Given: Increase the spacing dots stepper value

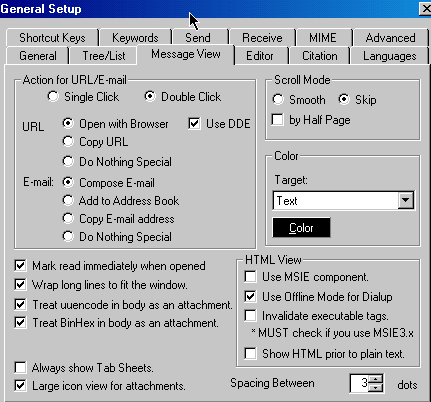Looking at the screenshot, I should click(x=376, y=379).
